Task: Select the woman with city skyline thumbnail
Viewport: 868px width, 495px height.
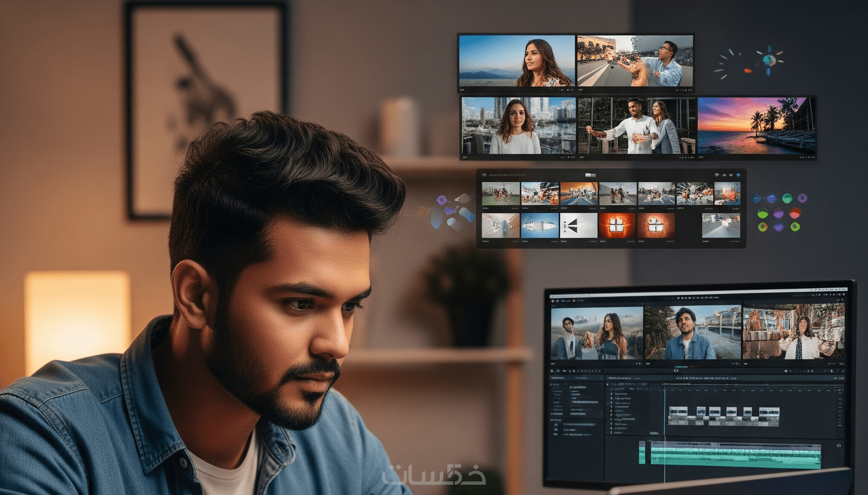Action: pyautogui.click(x=518, y=126)
